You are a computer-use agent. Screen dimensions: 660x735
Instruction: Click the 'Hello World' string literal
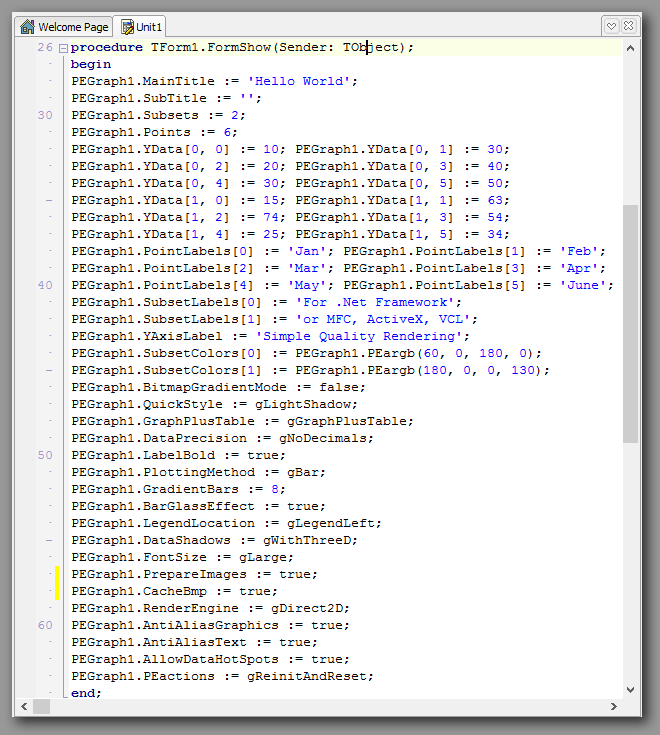coord(299,81)
